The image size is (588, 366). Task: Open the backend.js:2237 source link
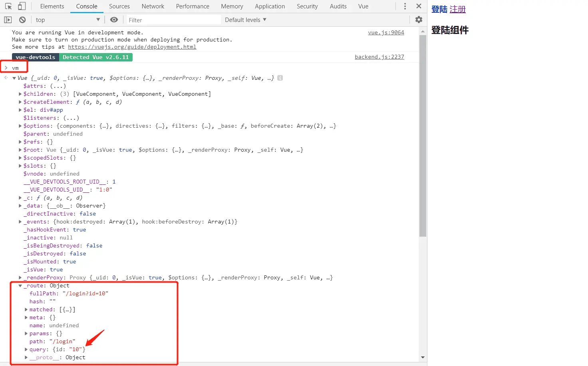pyautogui.click(x=379, y=57)
